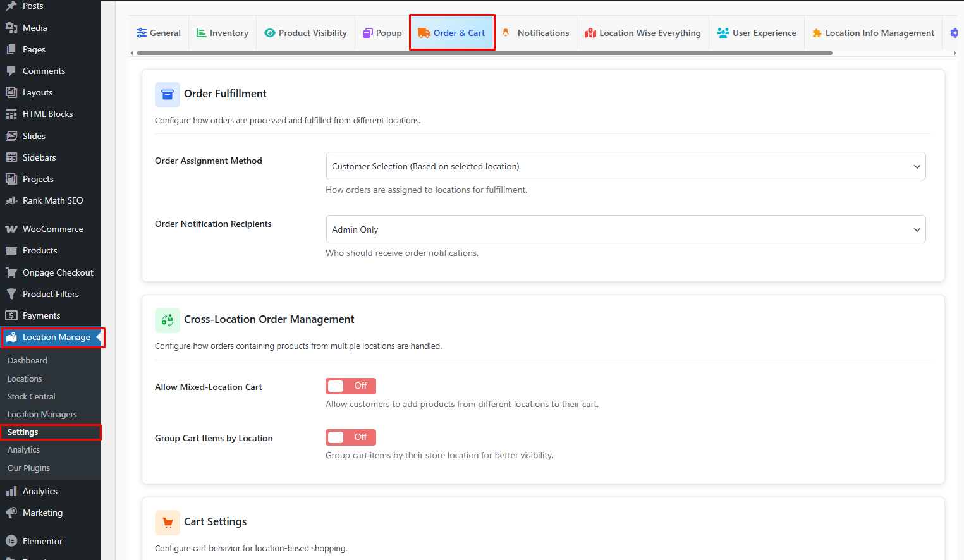Viewport: 964px width, 560px height.
Task: Click the HTML Blocks grid icon
Action: 11,114
